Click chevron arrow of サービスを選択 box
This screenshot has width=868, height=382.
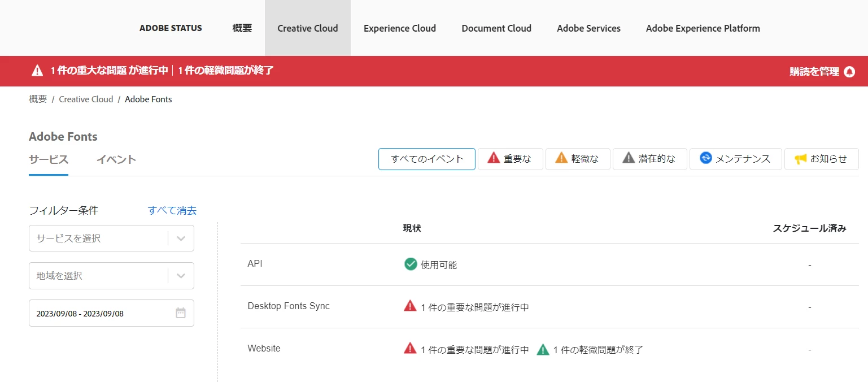[181, 238]
